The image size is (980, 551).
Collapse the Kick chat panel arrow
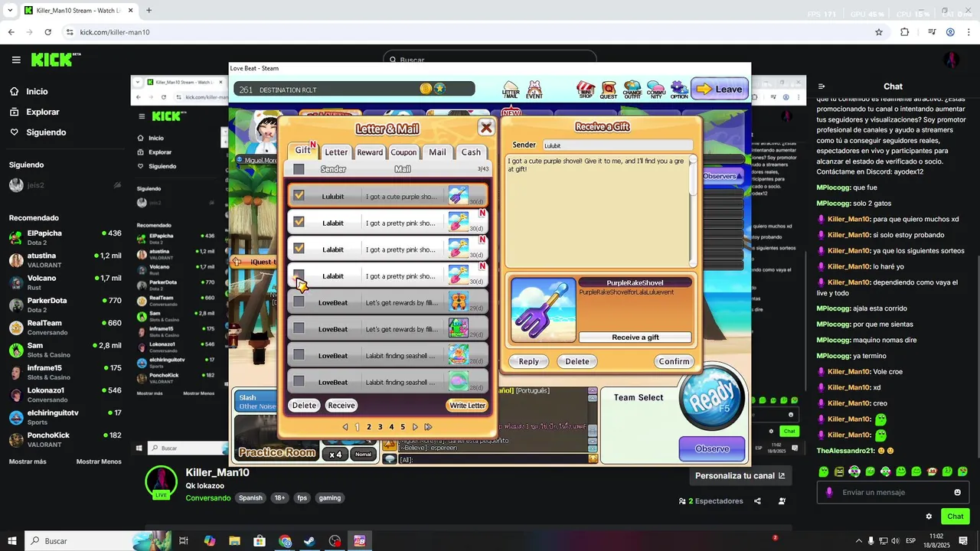click(822, 86)
